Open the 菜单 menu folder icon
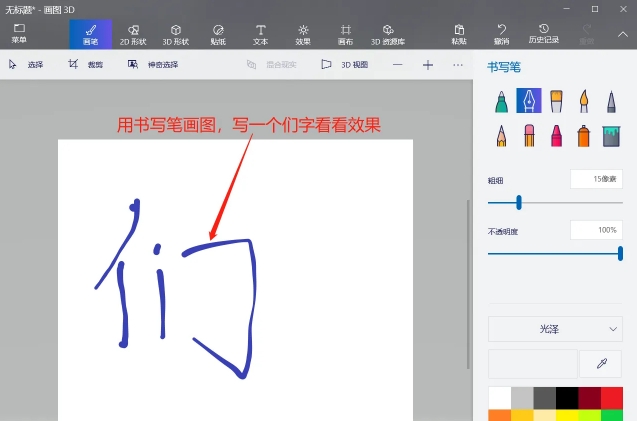Screen dimensions: 637x421 (x=19, y=33)
